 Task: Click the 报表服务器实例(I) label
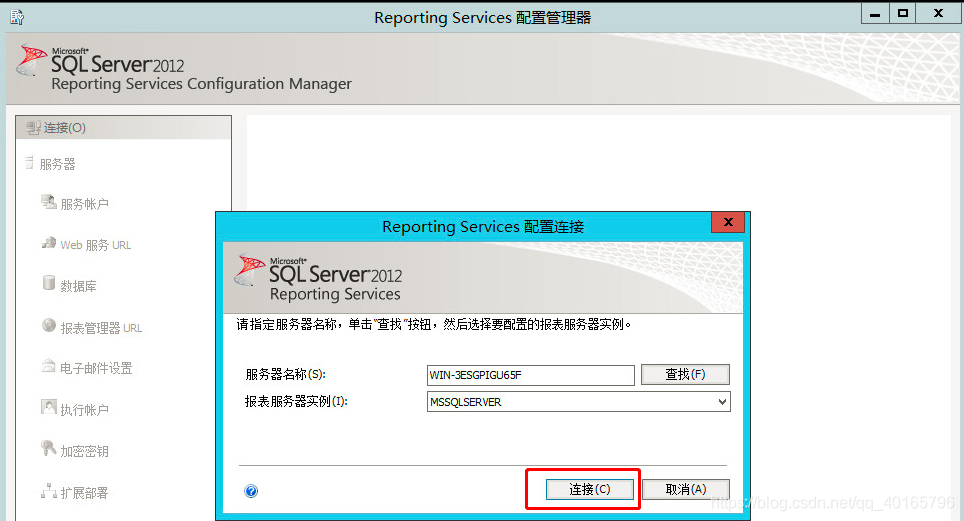coord(296,401)
